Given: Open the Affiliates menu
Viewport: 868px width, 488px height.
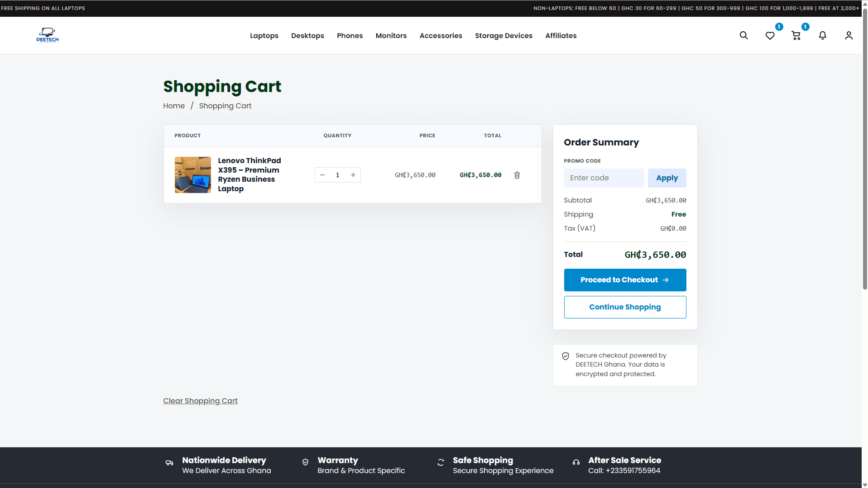Looking at the screenshot, I should pyautogui.click(x=561, y=35).
